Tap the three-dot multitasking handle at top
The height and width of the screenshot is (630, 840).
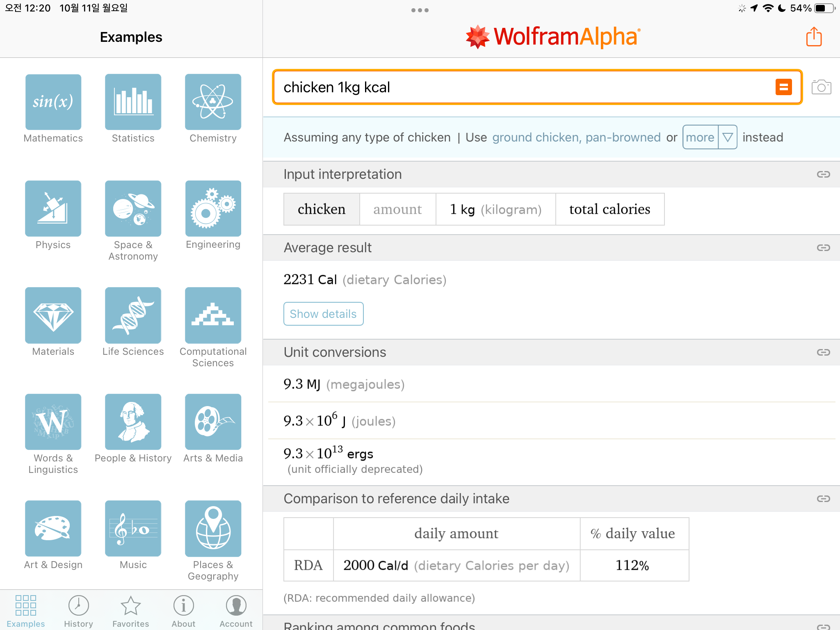(x=420, y=10)
